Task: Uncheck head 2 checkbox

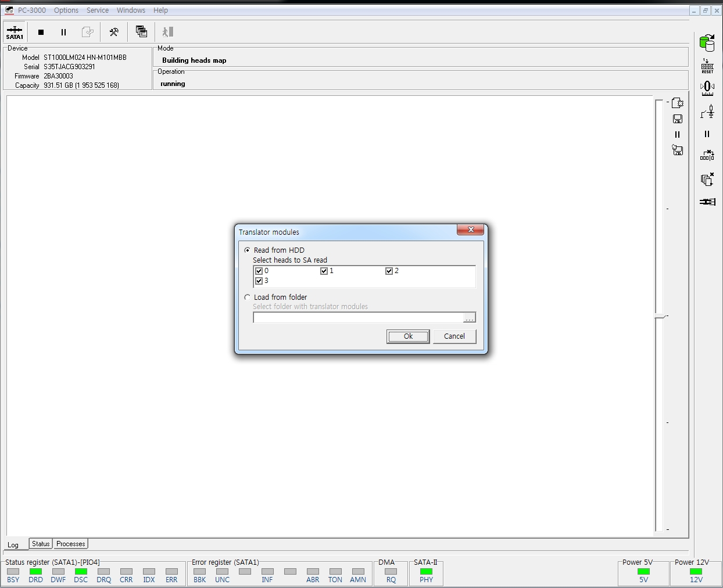Action: coord(389,271)
